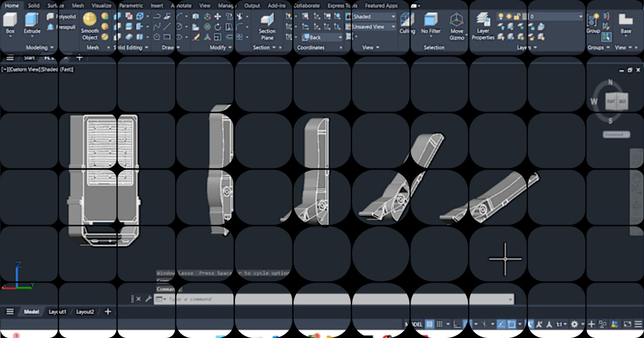Switch to the Layout2 tab

(85, 312)
